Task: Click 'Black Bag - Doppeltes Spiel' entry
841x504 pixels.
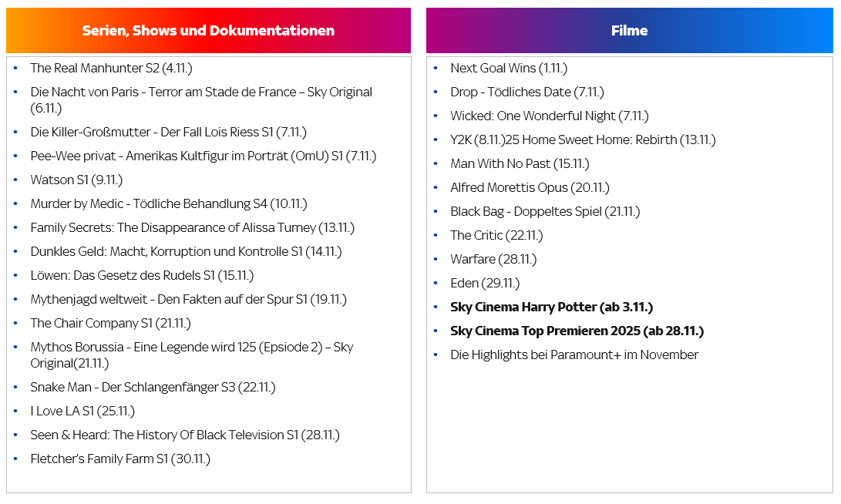Action: [545, 212]
